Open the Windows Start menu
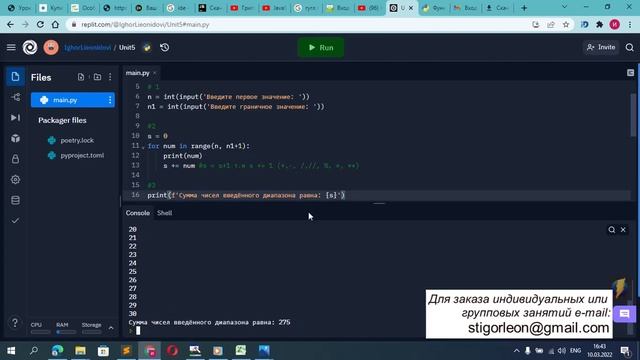The height and width of the screenshot is (360, 640). click(x=11, y=351)
